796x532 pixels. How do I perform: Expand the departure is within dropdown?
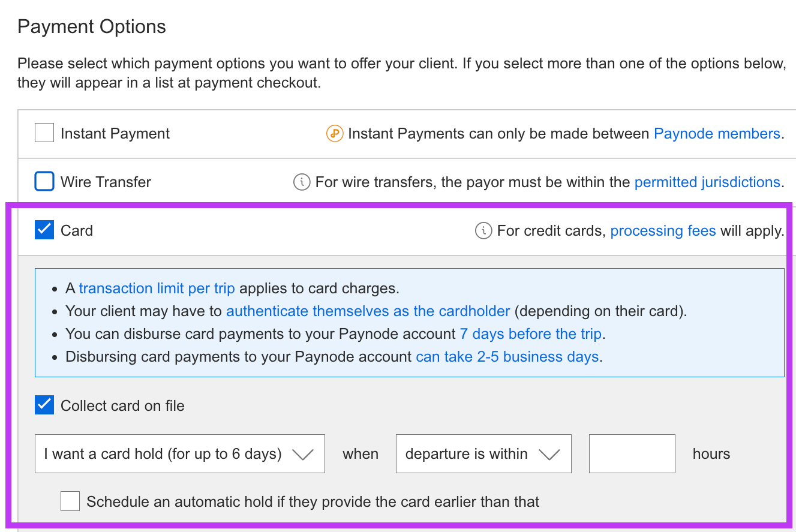click(x=483, y=454)
